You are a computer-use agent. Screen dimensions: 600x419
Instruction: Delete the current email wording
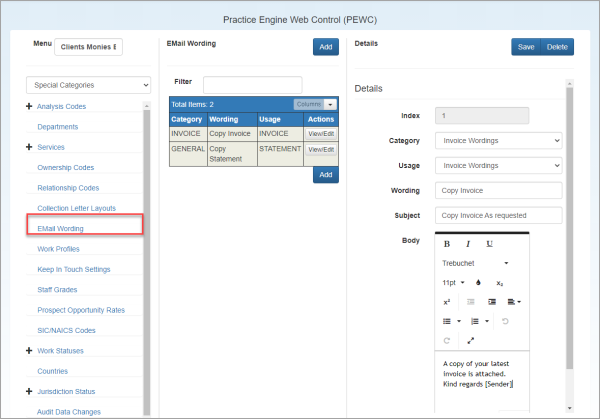557,47
